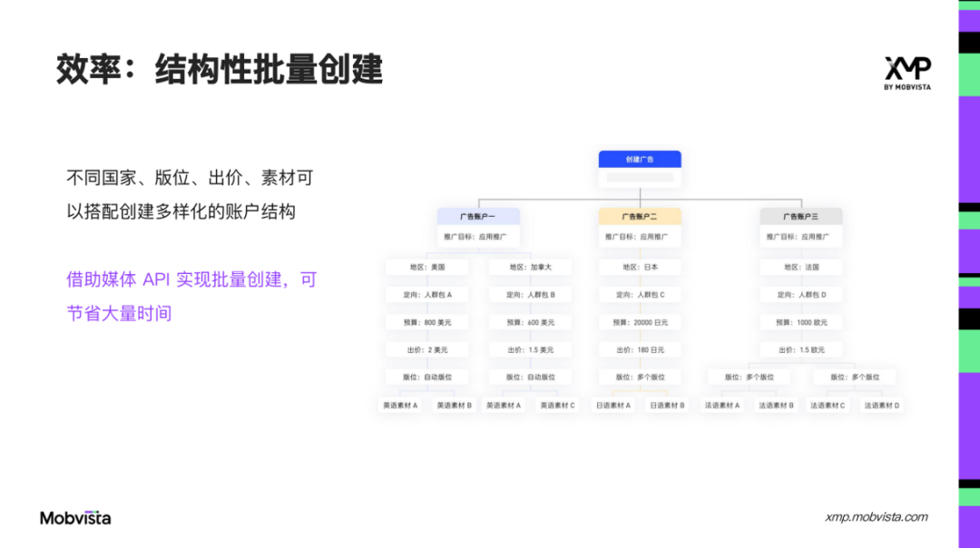Select the 地区: 美国 node
The height and width of the screenshot is (548, 980).
pos(426,266)
